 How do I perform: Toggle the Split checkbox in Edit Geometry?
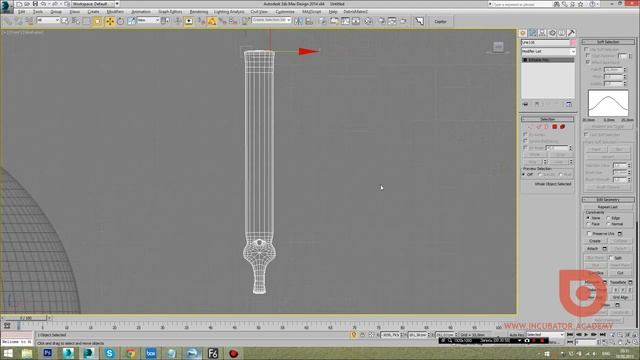click(611, 258)
